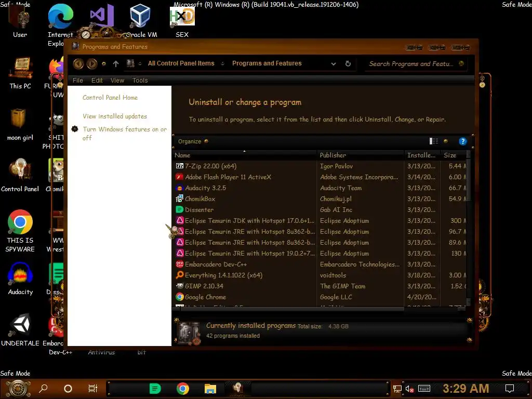Select the Oracle VM desktop icon
This screenshot has width=532, height=399.
click(x=141, y=21)
